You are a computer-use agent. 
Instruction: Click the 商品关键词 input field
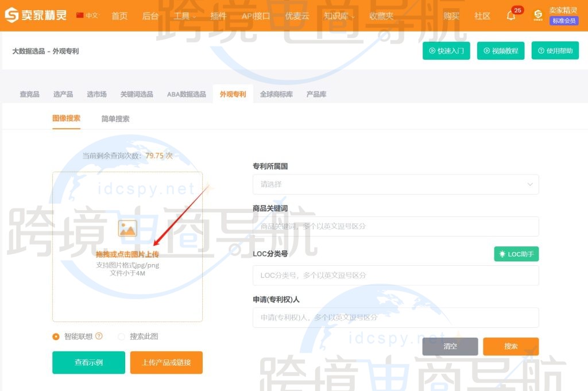[396, 227]
